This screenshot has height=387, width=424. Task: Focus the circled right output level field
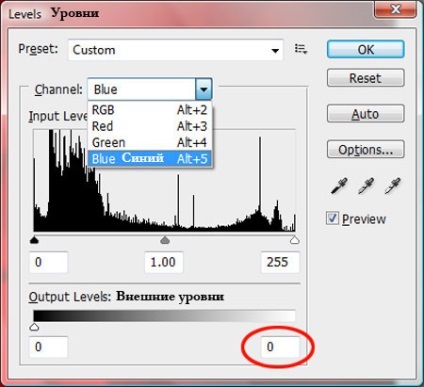280,347
